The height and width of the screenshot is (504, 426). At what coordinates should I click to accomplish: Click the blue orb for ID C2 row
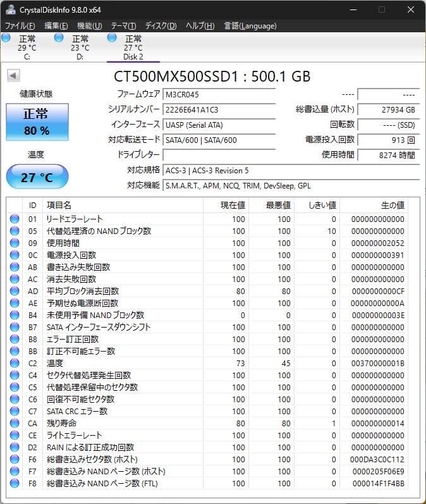click(x=15, y=363)
